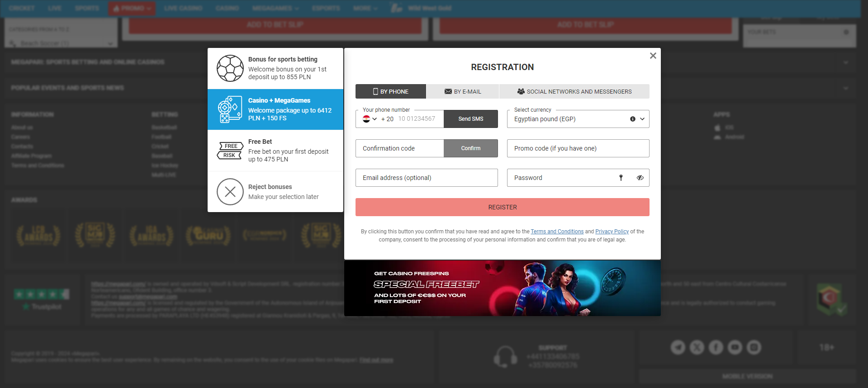Open the Privacy Policy link
This screenshot has width=868, height=388.
click(x=612, y=232)
